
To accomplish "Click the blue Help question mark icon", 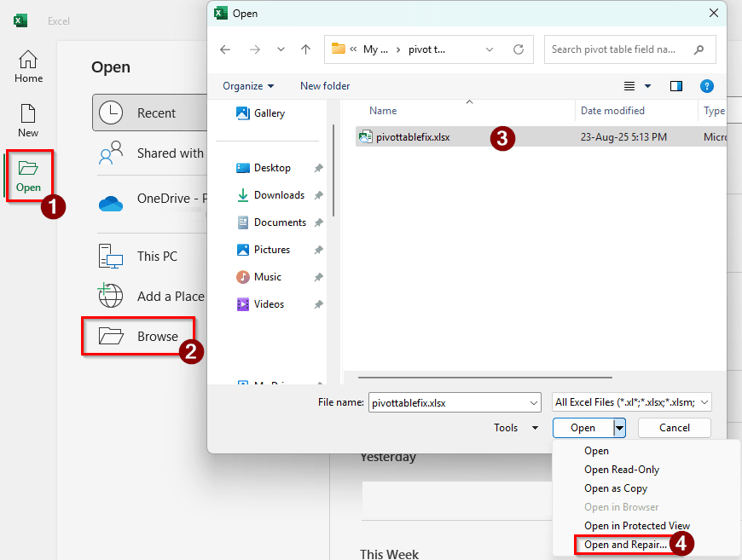I will pyautogui.click(x=706, y=86).
